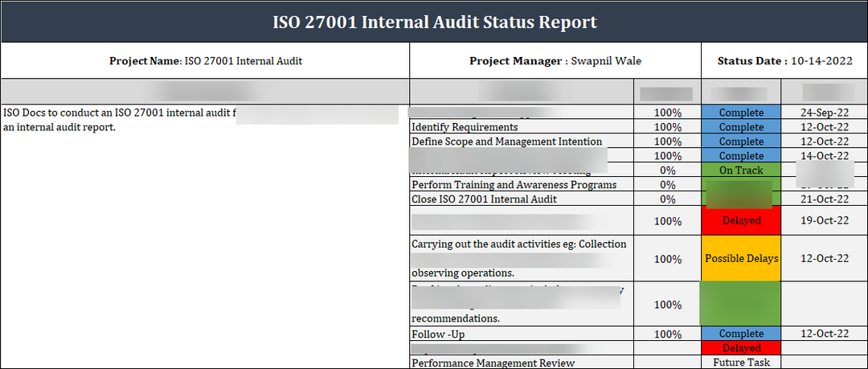The width and height of the screenshot is (868, 369).
Task: Click Complete status for Define Scope and Management Intention
Action: (741, 141)
